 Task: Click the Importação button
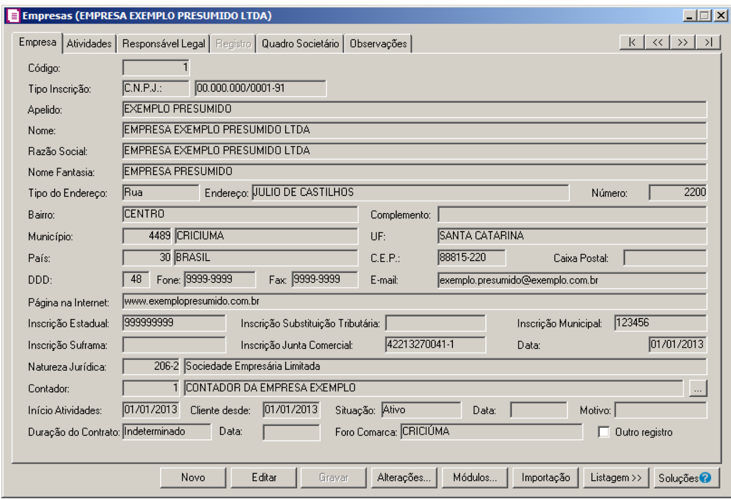click(x=545, y=478)
